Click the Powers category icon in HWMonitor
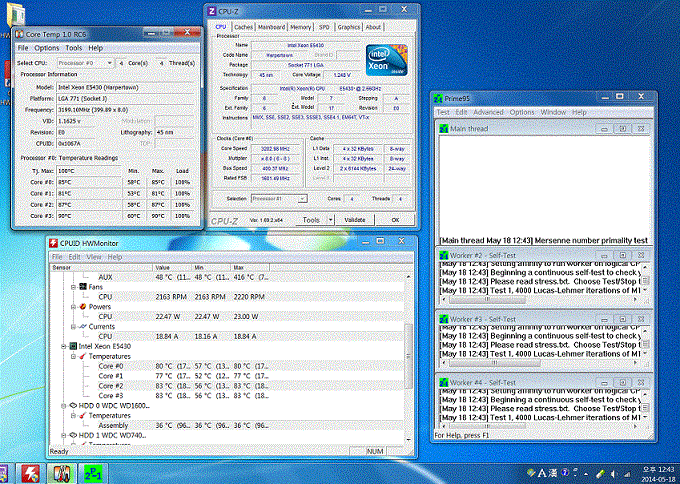 (83, 307)
